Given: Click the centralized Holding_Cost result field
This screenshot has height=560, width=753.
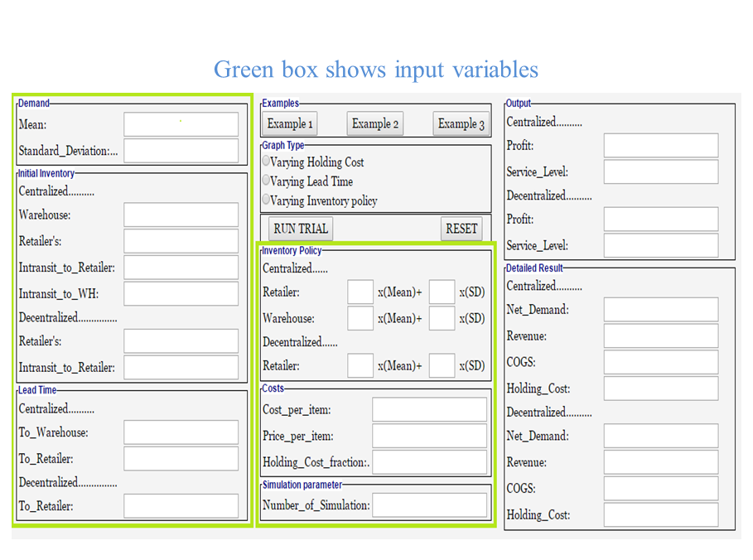Looking at the screenshot, I should point(661,389).
